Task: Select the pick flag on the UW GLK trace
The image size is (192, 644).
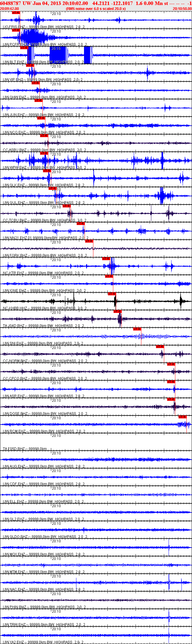Action: click(47, 171)
